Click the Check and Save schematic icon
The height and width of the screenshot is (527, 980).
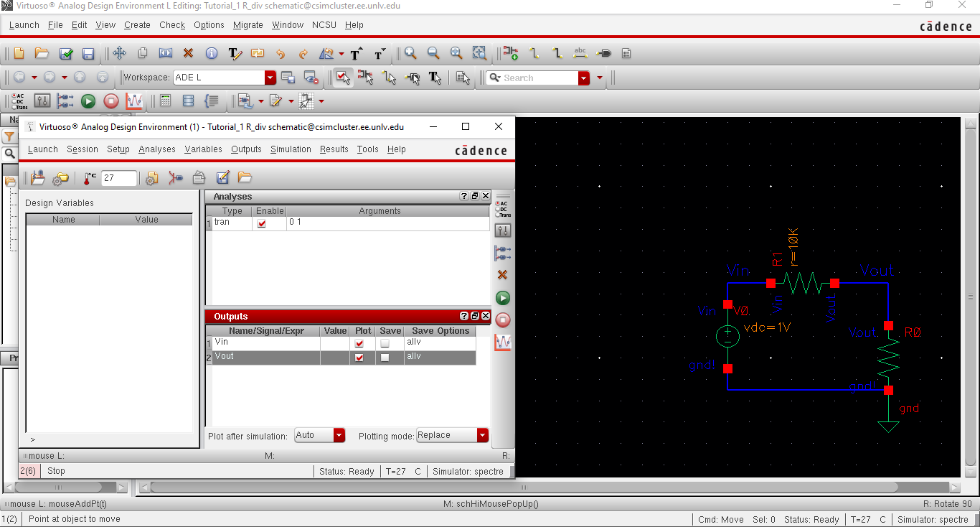click(x=65, y=54)
